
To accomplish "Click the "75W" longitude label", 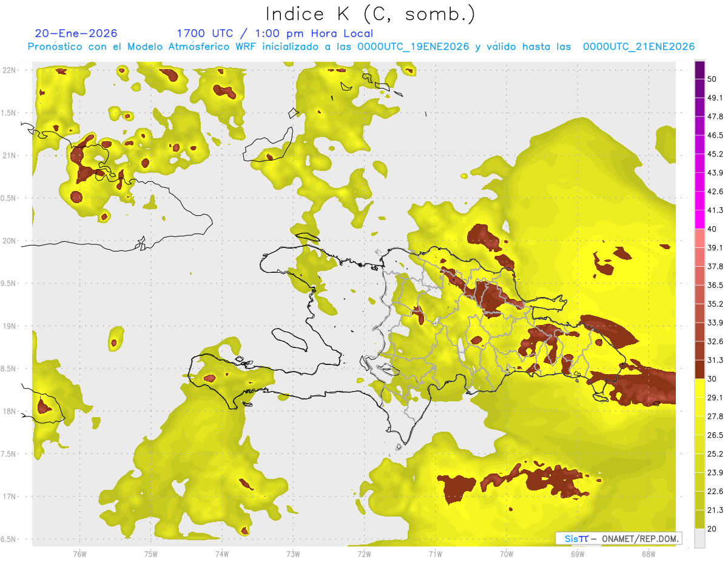I will coord(150,554).
